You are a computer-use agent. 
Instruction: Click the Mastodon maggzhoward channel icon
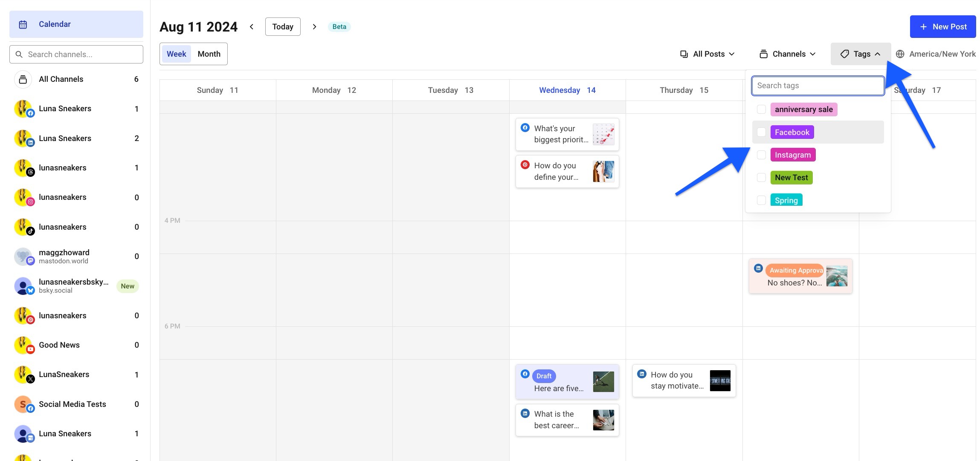(23, 256)
